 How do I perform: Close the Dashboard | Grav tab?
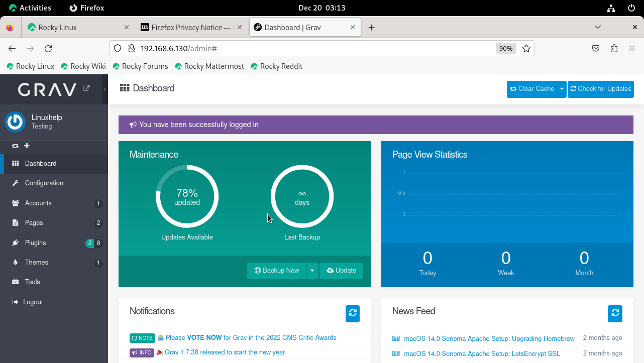coord(353,28)
